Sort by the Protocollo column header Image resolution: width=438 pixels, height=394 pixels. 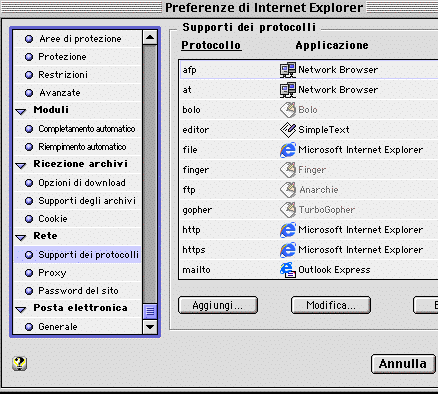point(211,45)
